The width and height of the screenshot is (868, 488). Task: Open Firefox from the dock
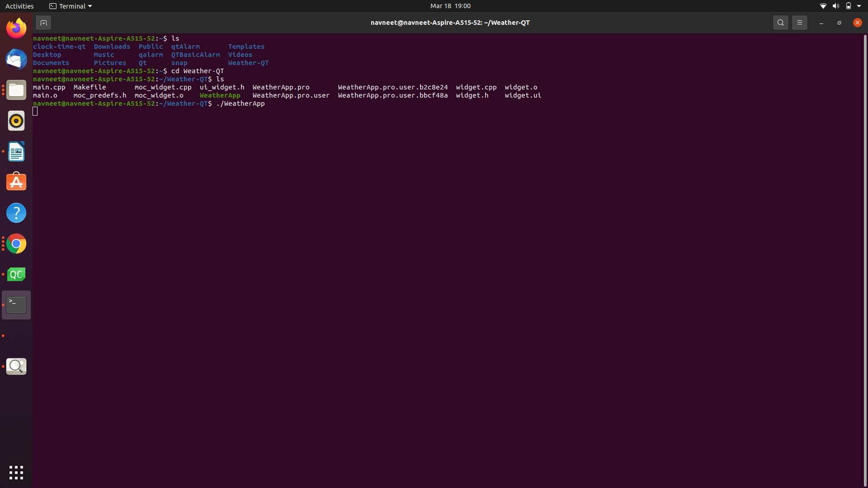[16, 28]
